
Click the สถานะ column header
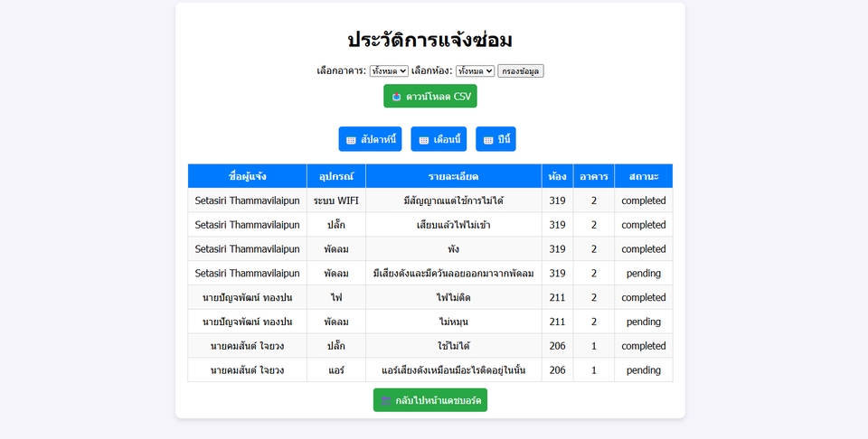pyautogui.click(x=644, y=176)
